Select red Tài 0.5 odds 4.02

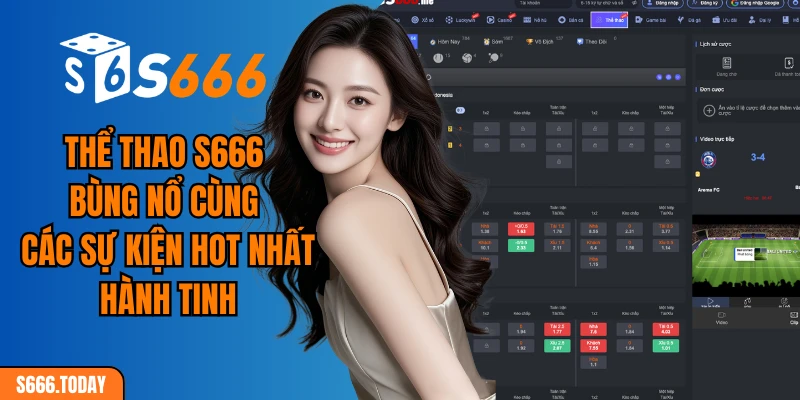[x=666, y=329]
